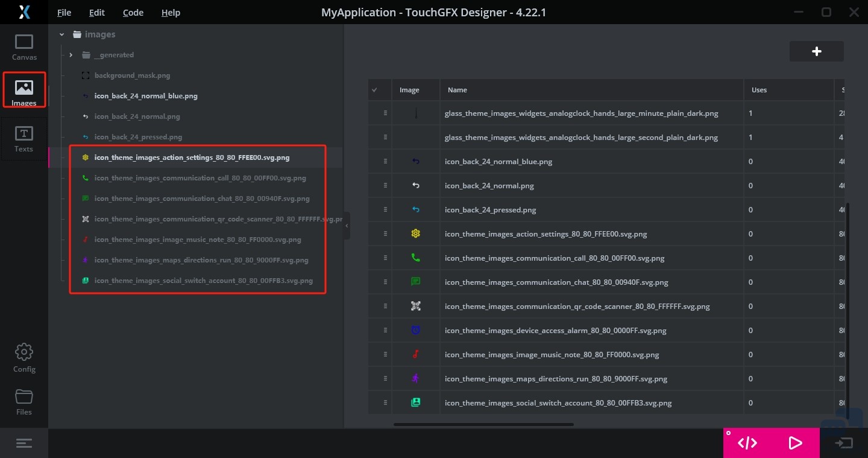Click the Generate Code button

(747, 444)
